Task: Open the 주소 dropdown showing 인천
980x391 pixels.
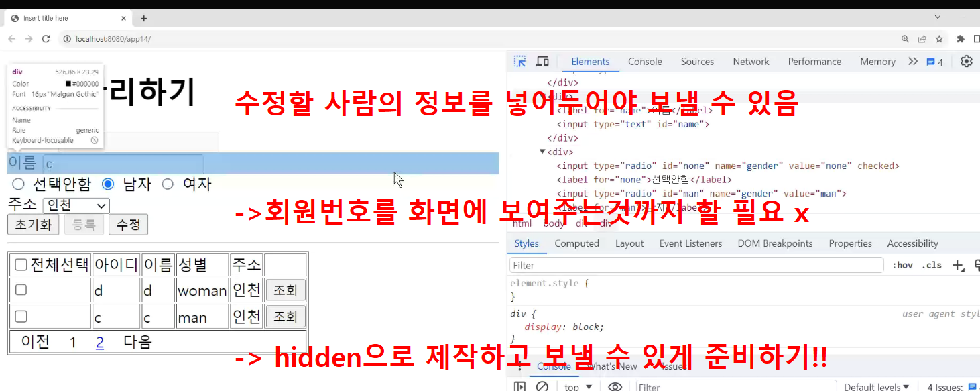Action: click(x=76, y=205)
